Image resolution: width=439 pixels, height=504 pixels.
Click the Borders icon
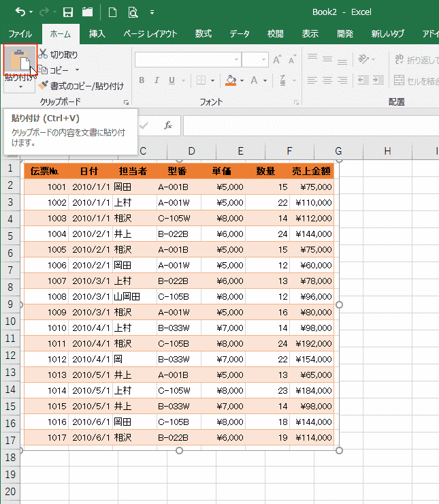[x=201, y=80]
